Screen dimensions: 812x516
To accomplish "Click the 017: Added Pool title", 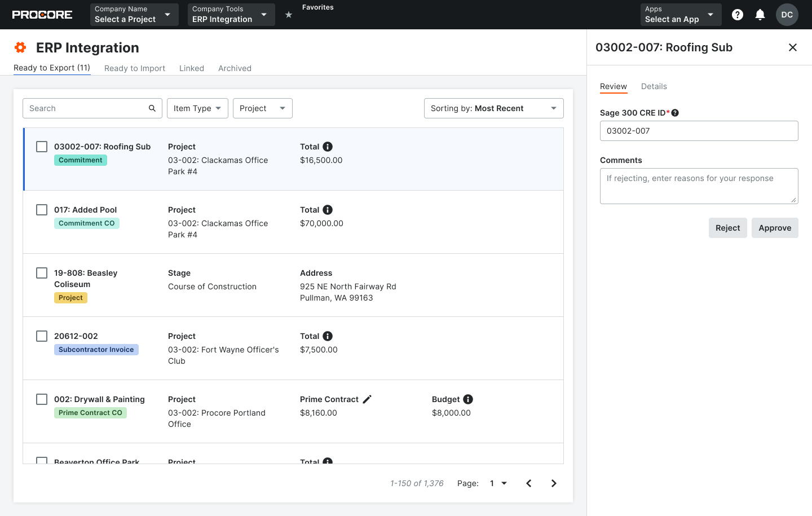I will click(86, 210).
